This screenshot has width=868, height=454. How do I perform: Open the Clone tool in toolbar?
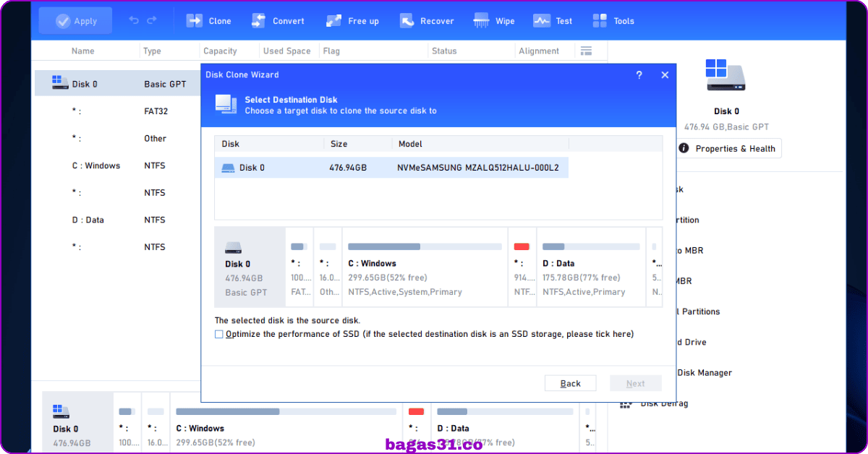click(209, 21)
